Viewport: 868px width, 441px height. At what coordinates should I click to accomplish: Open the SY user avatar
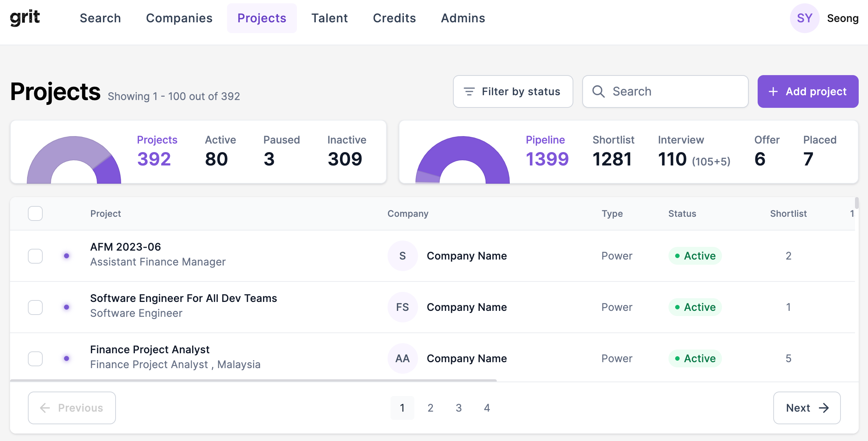pos(804,18)
